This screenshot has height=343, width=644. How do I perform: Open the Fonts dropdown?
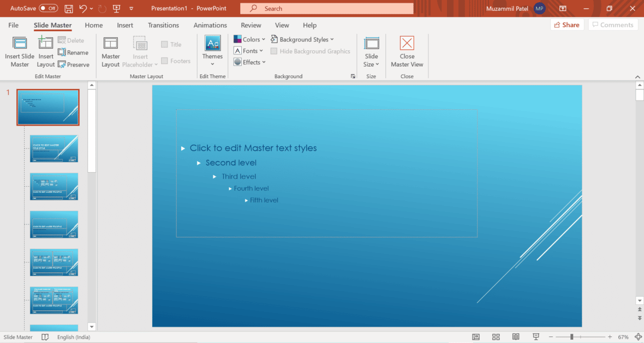[x=248, y=50]
